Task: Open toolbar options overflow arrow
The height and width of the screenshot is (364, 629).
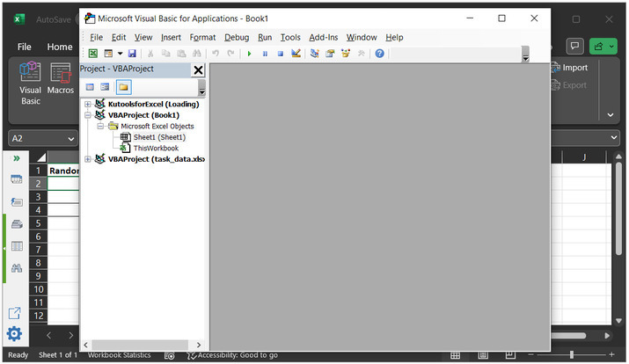Action: pos(525,55)
